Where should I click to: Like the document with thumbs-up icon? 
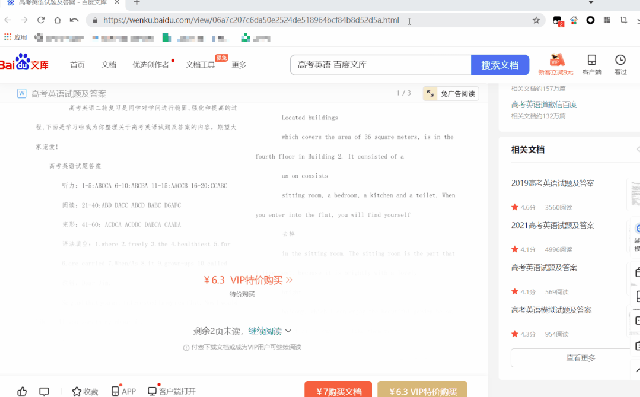point(22,391)
